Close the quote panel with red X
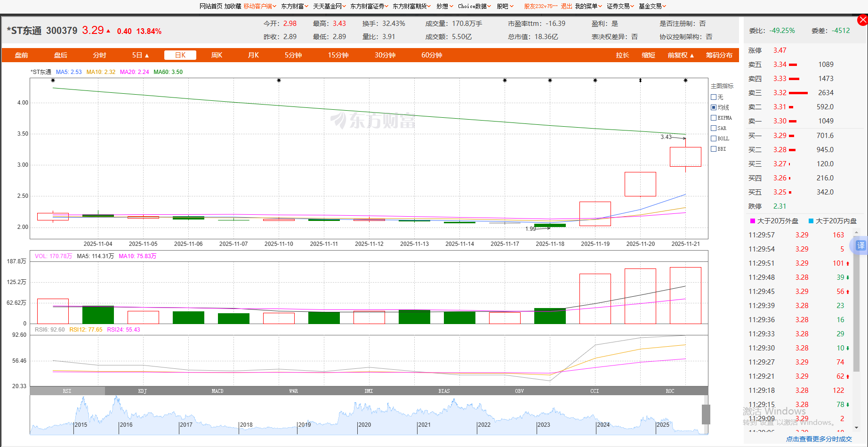This screenshot has height=447, width=868. [862, 20]
